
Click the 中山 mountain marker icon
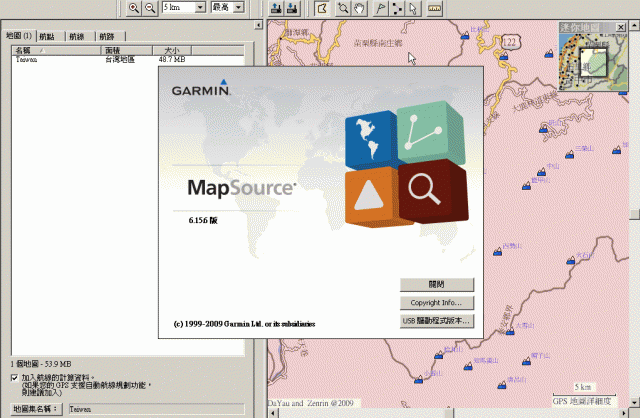pyautogui.click(x=541, y=172)
